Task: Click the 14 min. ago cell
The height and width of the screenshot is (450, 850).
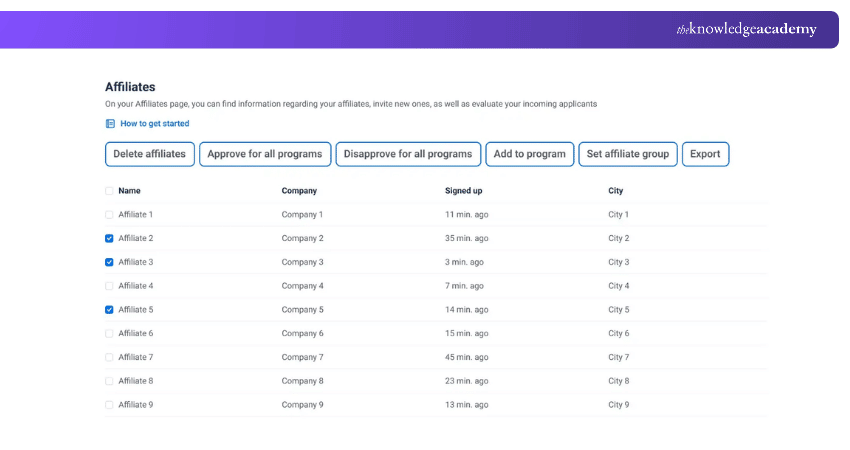Action: tap(467, 310)
